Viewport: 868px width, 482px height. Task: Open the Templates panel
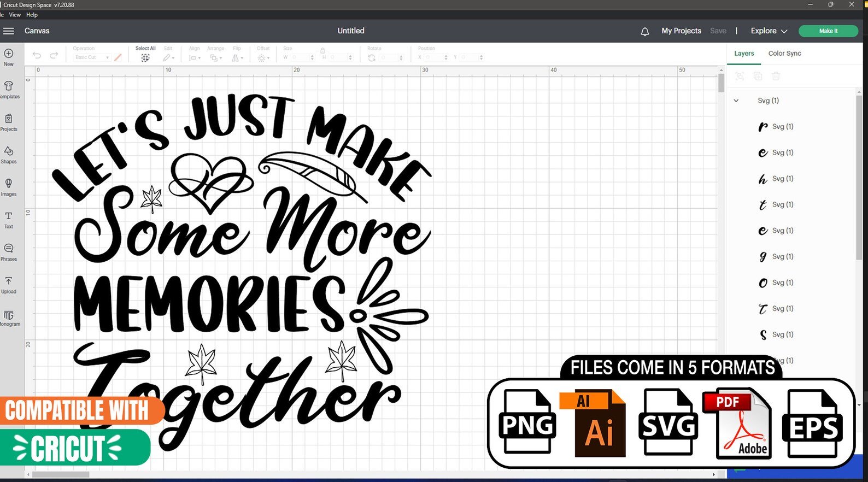pyautogui.click(x=9, y=90)
